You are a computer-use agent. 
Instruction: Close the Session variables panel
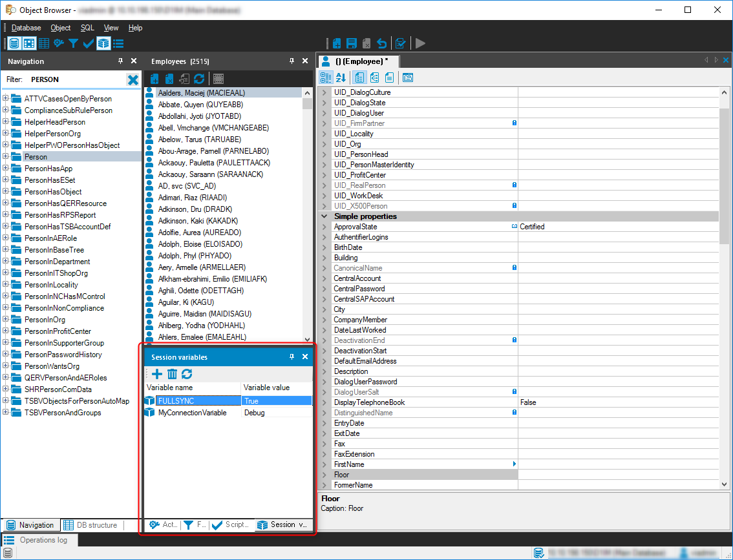pyautogui.click(x=305, y=357)
